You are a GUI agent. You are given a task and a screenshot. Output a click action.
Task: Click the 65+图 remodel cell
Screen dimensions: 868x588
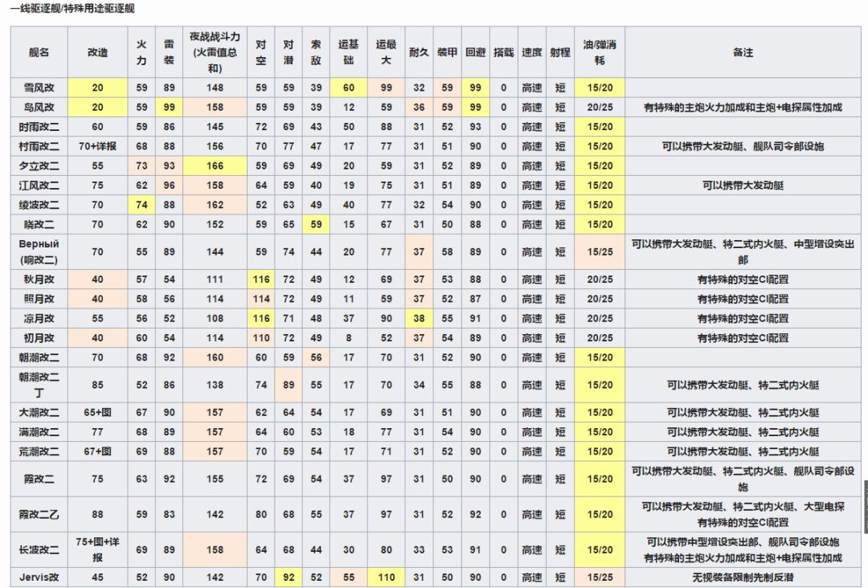pos(97,413)
